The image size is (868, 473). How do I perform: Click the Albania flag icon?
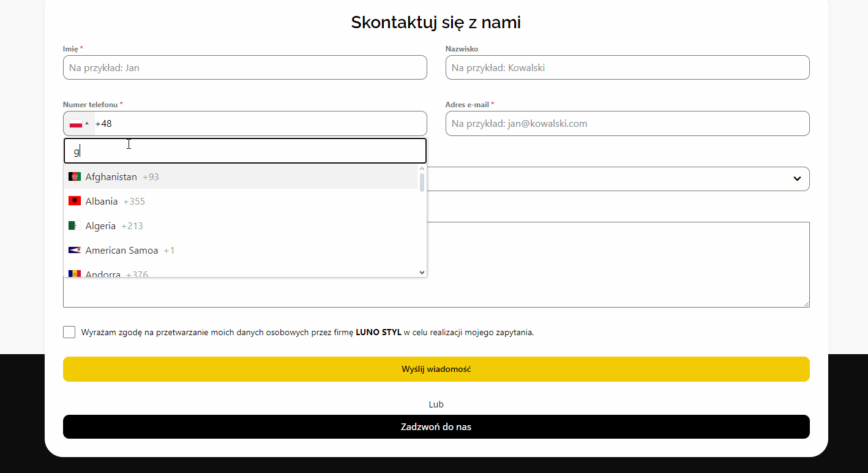point(75,202)
